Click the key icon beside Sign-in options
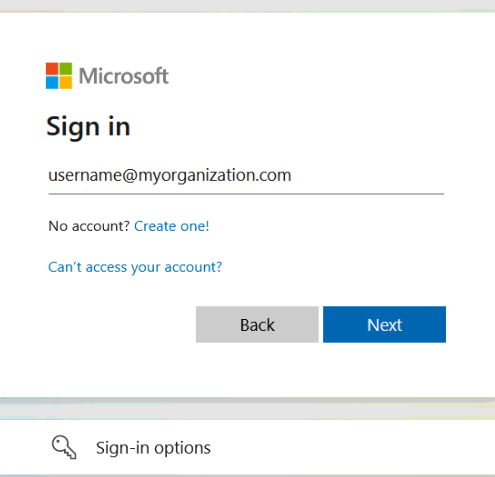Image resolution: width=495 pixels, height=477 pixels. (x=64, y=447)
